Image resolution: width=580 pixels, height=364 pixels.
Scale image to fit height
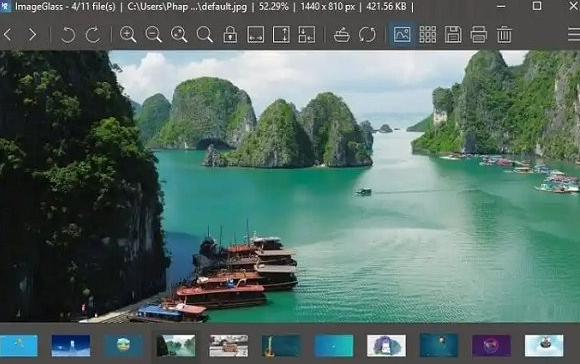tap(281, 35)
